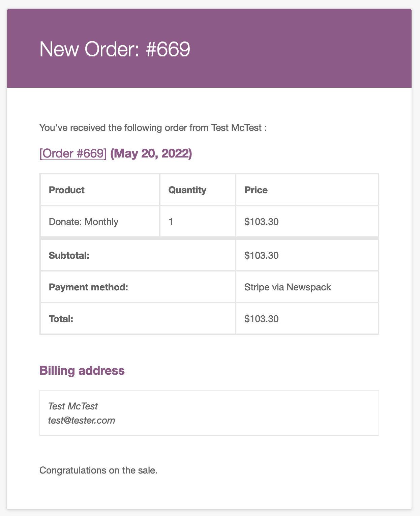
Task: Select the order date May 20, 2022
Action: pos(151,153)
